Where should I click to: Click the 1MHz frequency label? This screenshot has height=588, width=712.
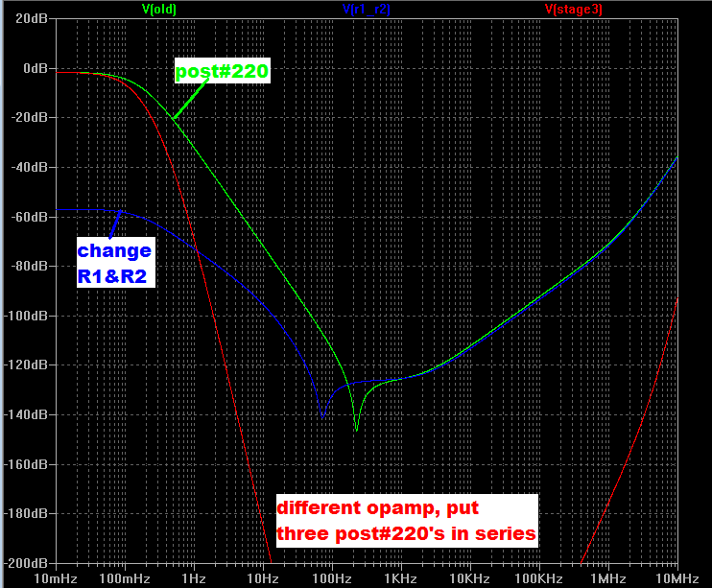pyautogui.click(x=608, y=579)
